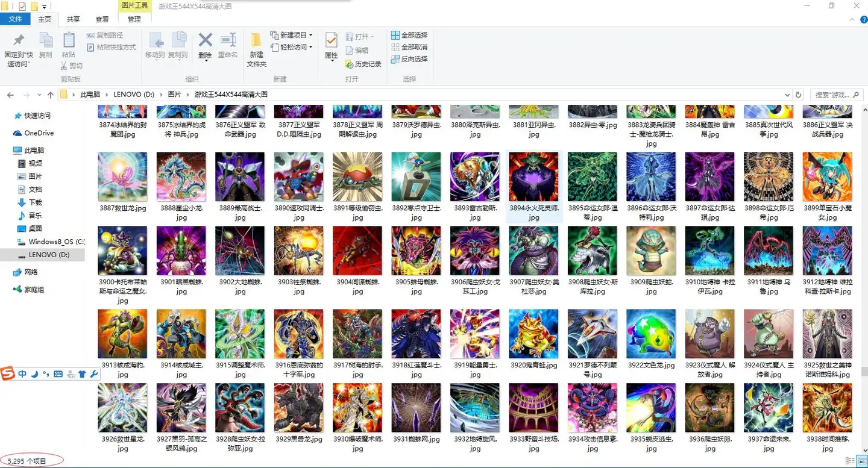This screenshot has height=468, width=868.
Task: Focus the search box 搜索"游戏...
Action: click(x=838, y=95)
